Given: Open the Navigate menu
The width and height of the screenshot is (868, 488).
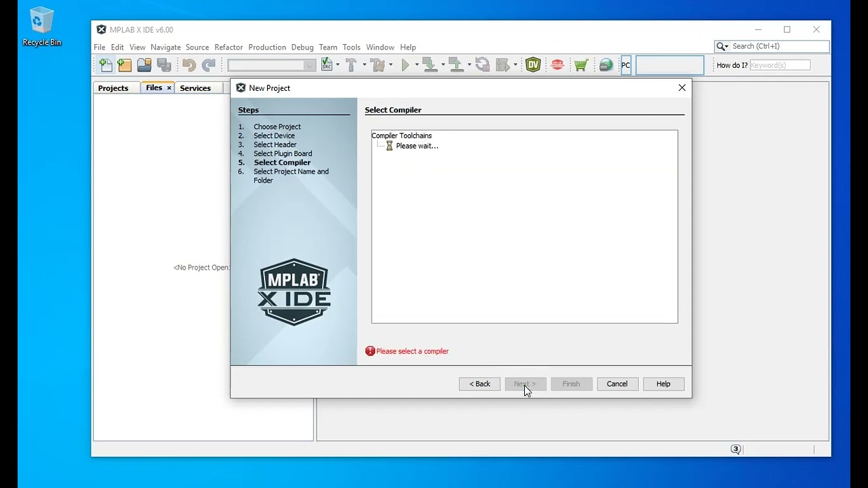Looking at the screenshot, I should click(x=165, y=47).
